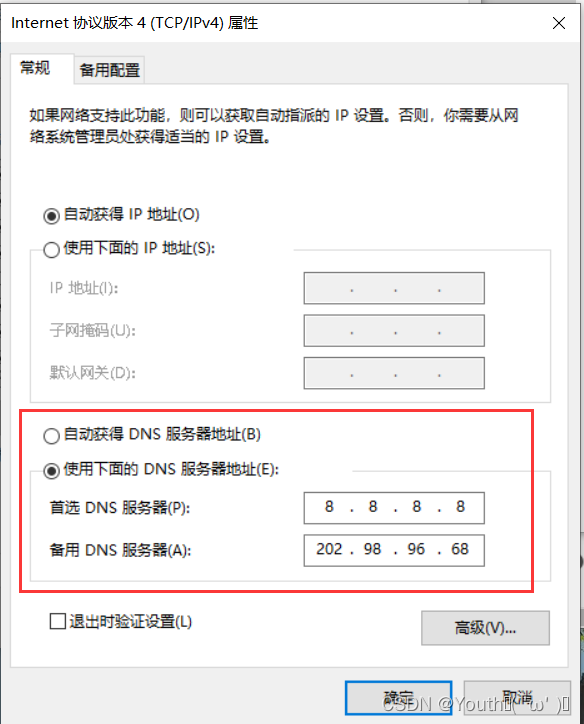Click the IP 地址 input field
Screen dimensions: 584x724
pyautogui.click(x=394, y=288)
